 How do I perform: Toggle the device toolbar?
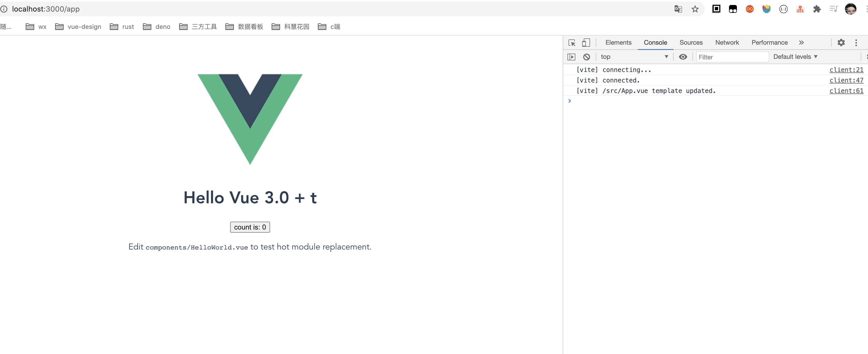click(586, 43)
